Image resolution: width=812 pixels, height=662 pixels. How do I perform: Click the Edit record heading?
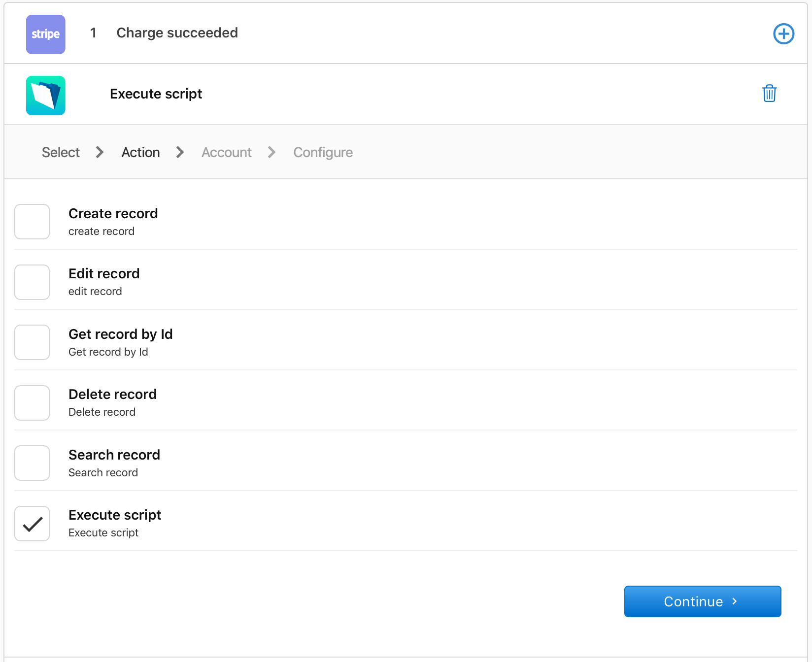tap(104, 273)
